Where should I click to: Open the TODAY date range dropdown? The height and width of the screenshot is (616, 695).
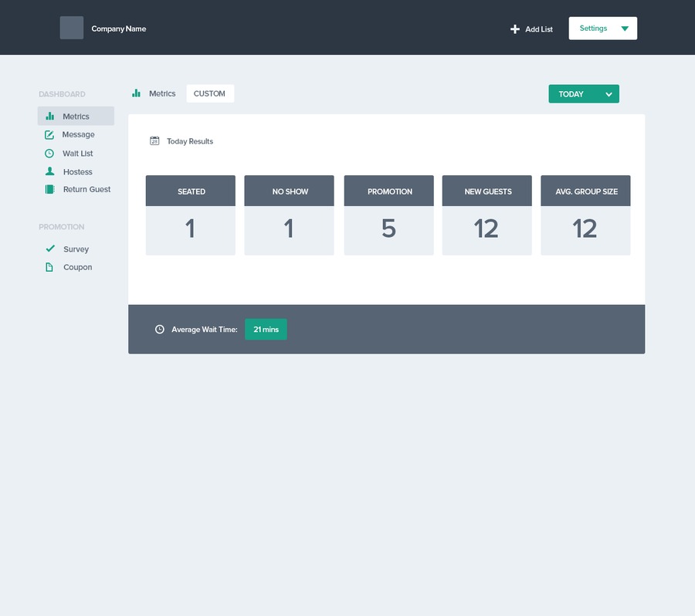pyautogui.click(x=584, y=94)
